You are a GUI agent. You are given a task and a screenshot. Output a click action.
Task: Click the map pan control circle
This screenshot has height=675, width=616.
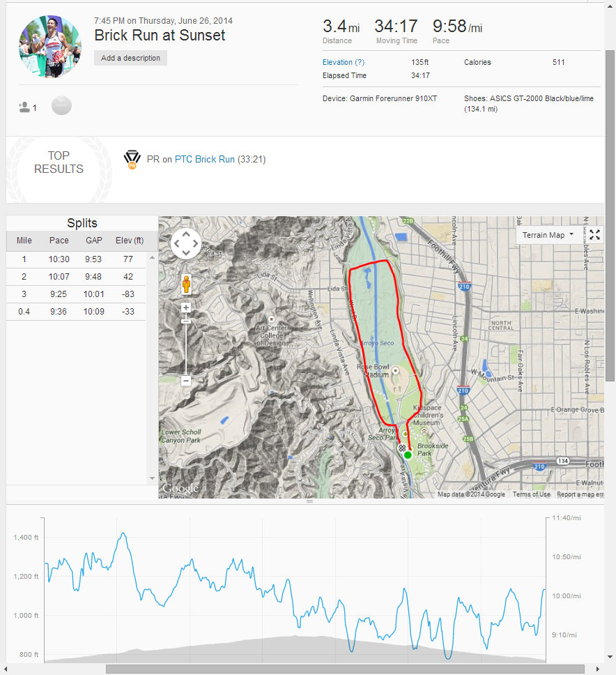(x=186, y=243)
